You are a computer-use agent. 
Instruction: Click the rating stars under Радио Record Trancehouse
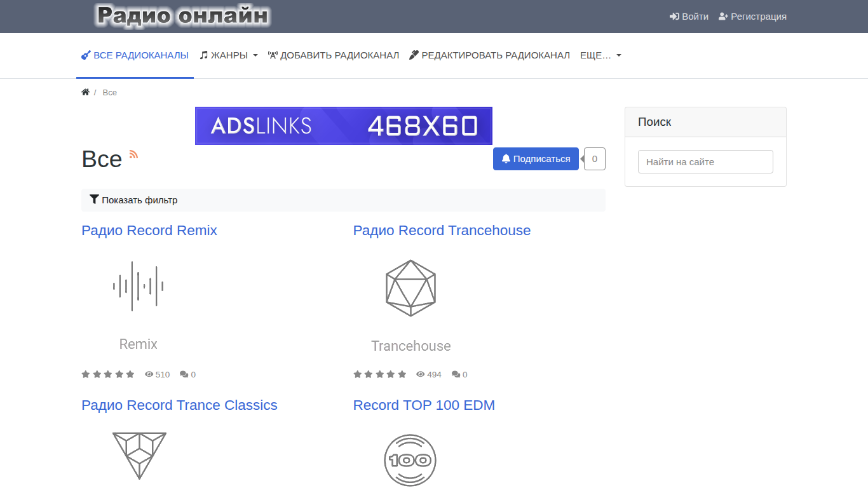pos(380,374)
